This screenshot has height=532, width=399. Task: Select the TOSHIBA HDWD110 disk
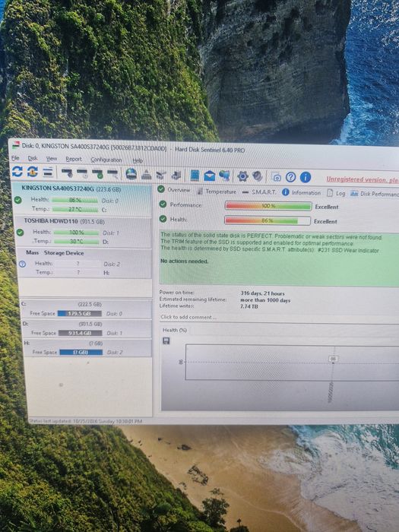[x=84, y=232]
